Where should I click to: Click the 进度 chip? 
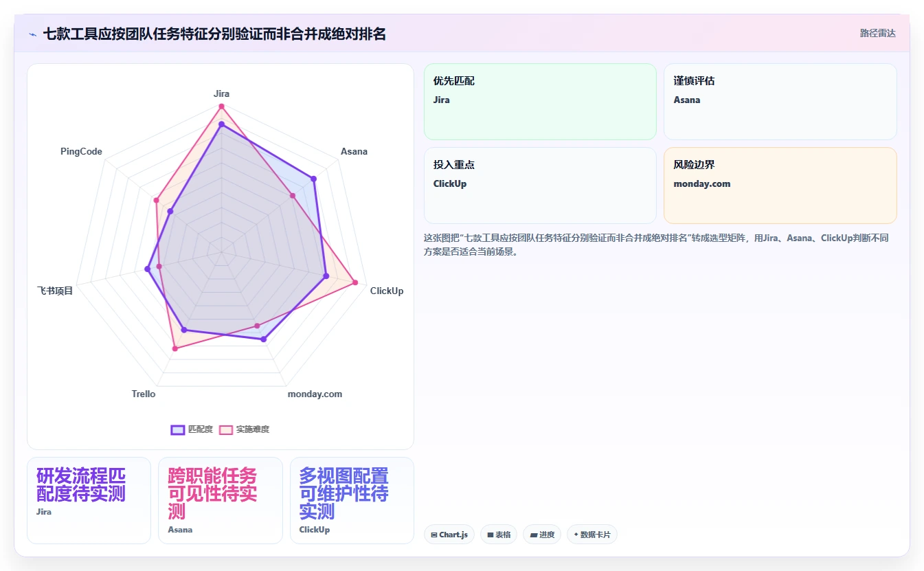(542, 535)
